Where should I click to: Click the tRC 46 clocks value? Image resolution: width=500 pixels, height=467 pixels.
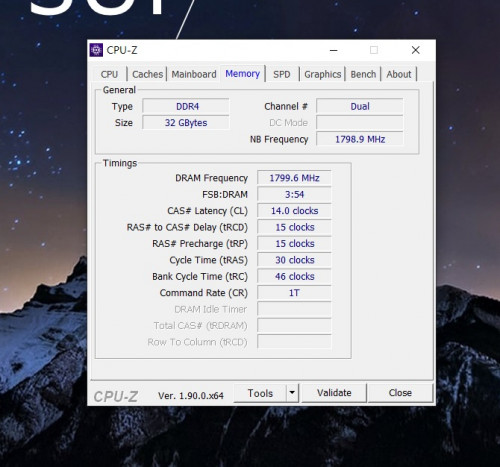[294, 276]
